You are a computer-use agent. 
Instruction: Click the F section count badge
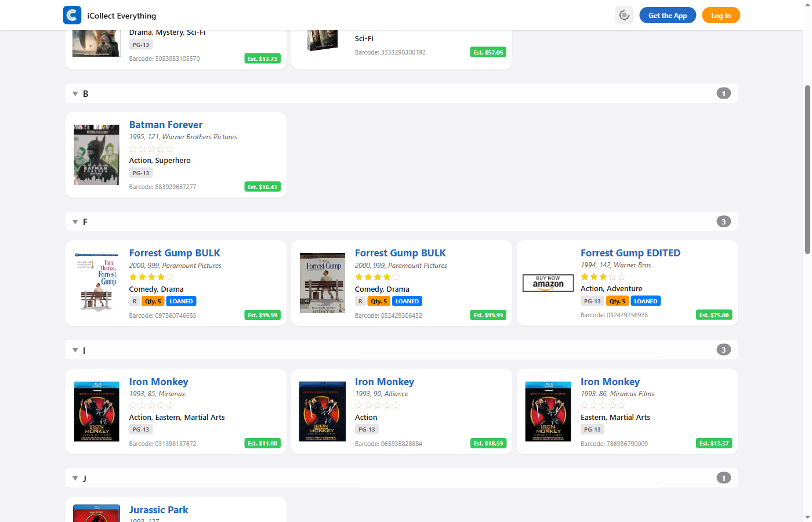(x=723, y=222)
